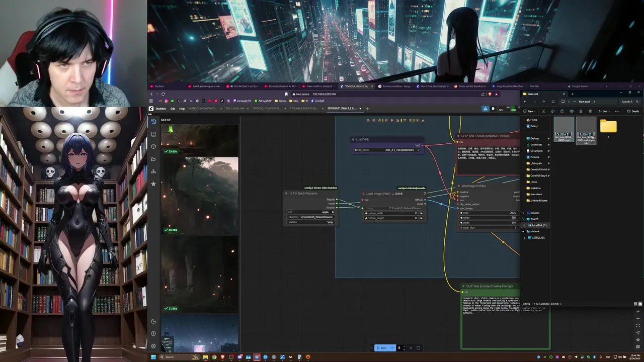Select the first forest queue thumbnail, 29.60s

tap(199, 139)
